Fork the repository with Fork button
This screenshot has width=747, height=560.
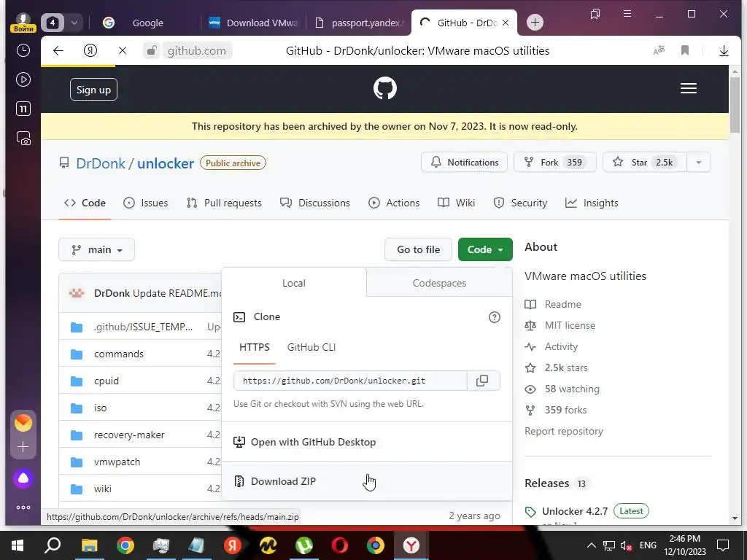coord(555,163)
